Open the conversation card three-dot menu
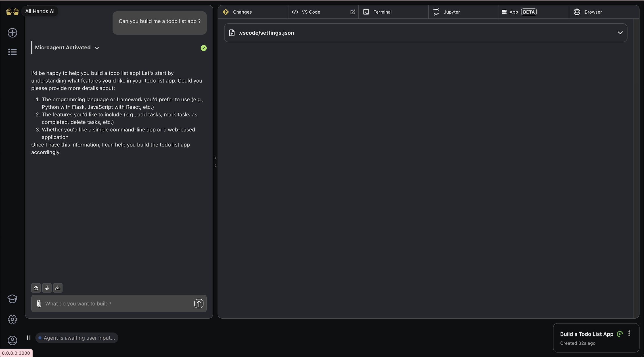The image size is (644, 357). pos(629,333)
